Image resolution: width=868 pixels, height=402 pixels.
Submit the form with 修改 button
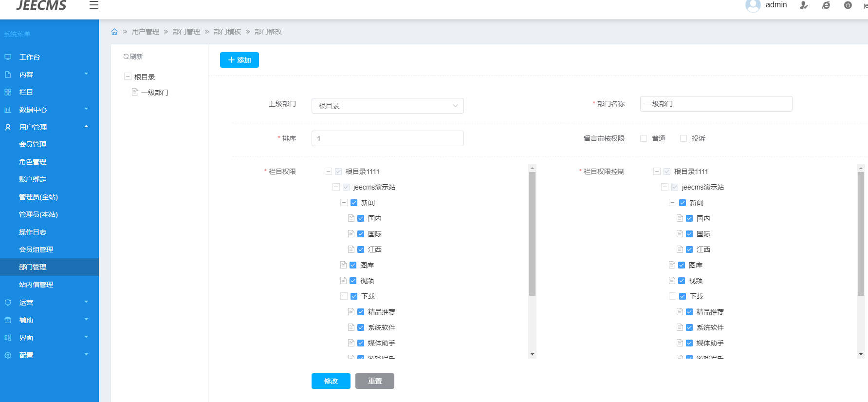[x=331, y=381]
